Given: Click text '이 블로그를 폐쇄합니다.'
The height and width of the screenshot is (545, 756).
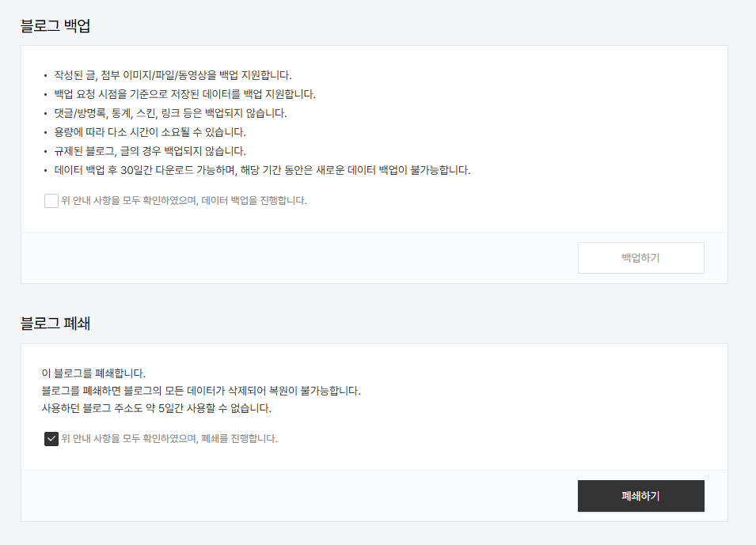Looking at the screenshot, I should (93, 373).
